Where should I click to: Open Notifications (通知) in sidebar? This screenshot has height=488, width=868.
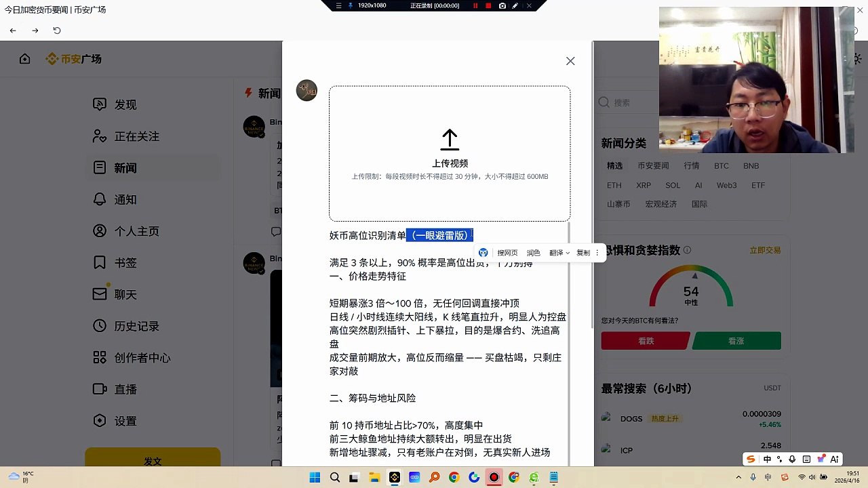(115, 199)
